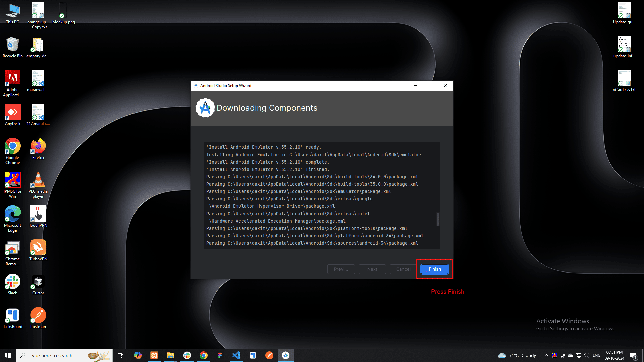Open Task View on taskbar
Screen dimensions: 644x362
coord(121,355)
